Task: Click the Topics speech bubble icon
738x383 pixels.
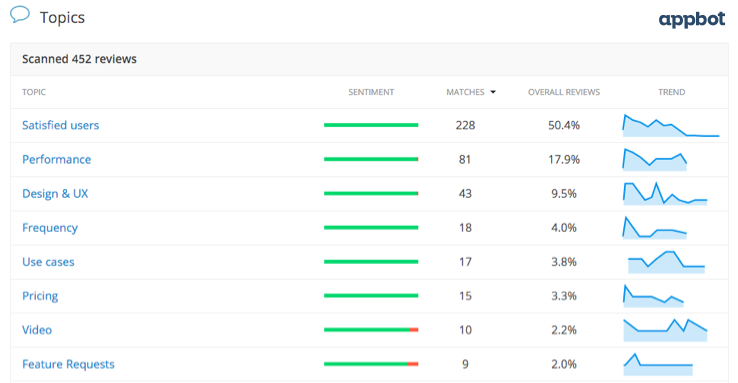Action: (x=20, y=15)
